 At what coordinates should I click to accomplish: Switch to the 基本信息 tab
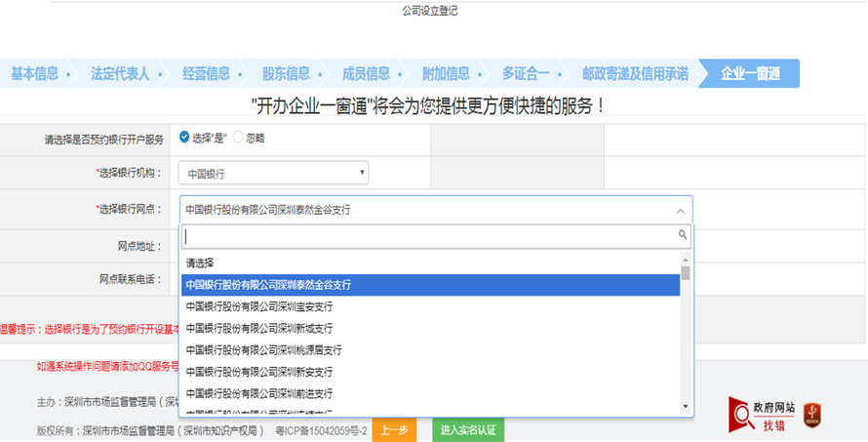coord(34,73)
